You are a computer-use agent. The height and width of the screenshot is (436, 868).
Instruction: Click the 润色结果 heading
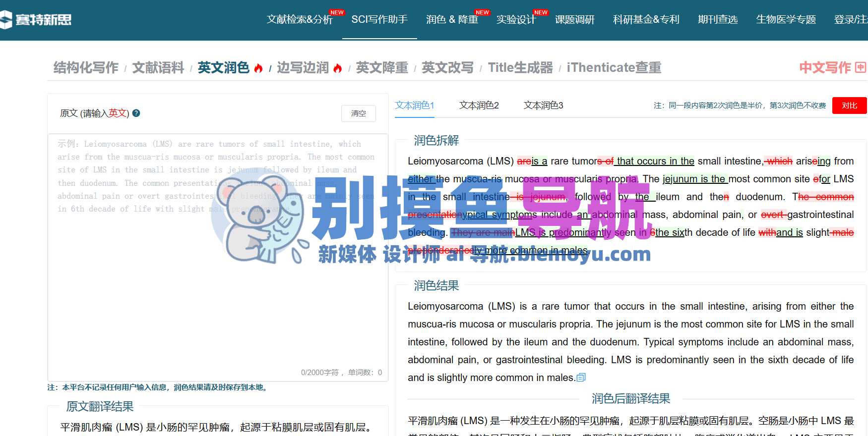point(436,285)
